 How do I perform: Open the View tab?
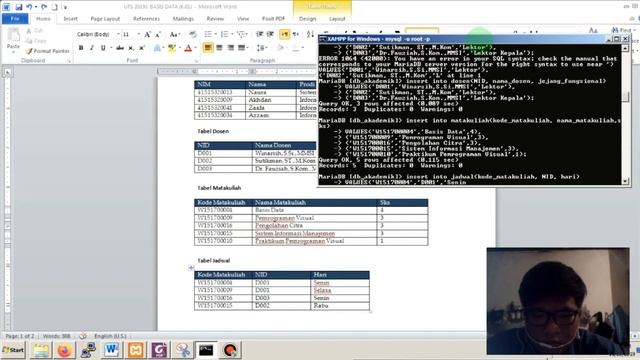point(243,19)
